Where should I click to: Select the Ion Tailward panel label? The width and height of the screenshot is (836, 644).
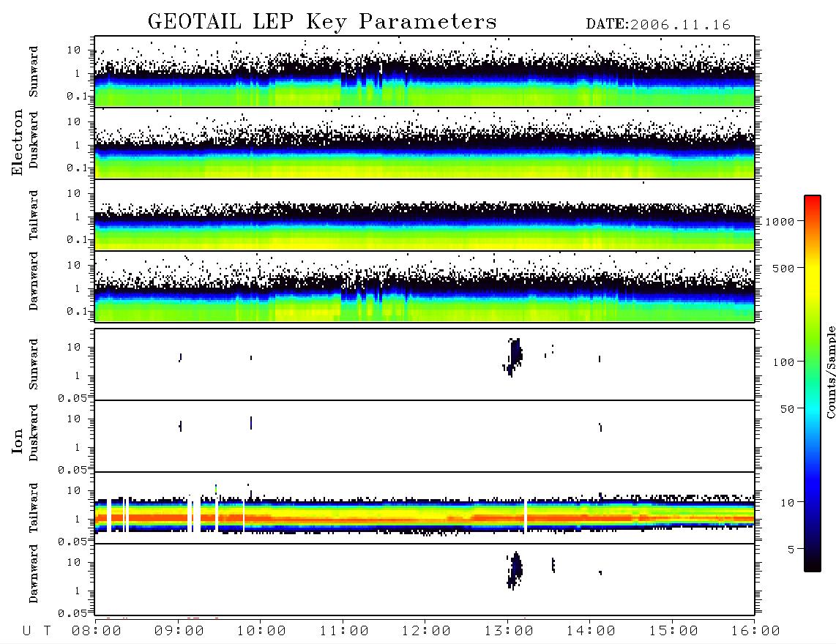click(x=34, y=508)
